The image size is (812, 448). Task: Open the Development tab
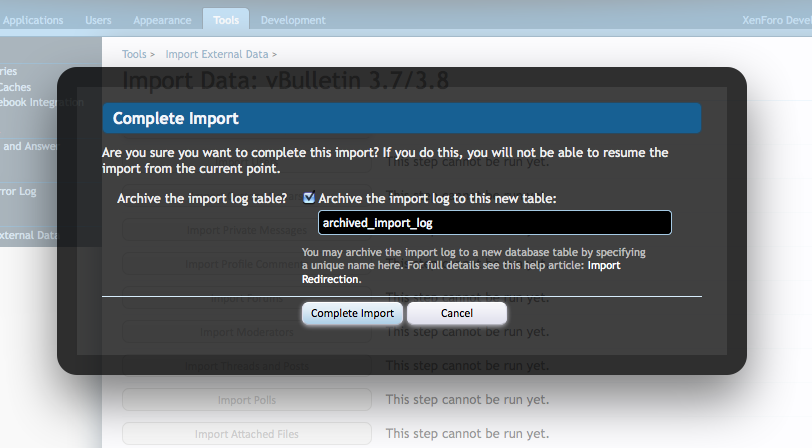293,20
